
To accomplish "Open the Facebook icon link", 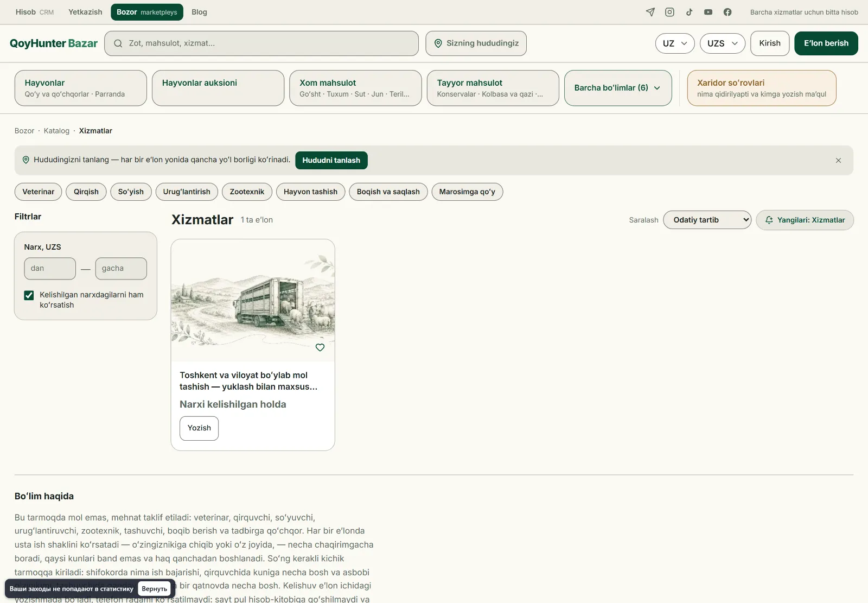I will (727, 12).
